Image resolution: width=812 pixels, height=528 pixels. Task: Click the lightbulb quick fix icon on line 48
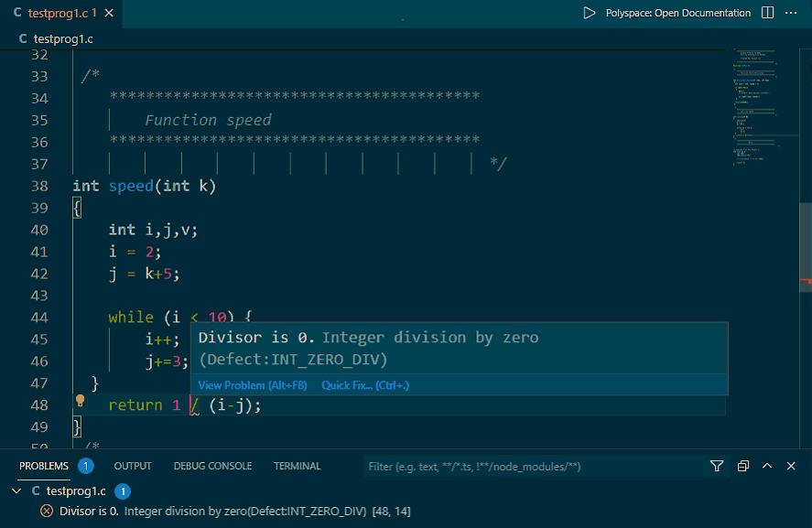80,400
